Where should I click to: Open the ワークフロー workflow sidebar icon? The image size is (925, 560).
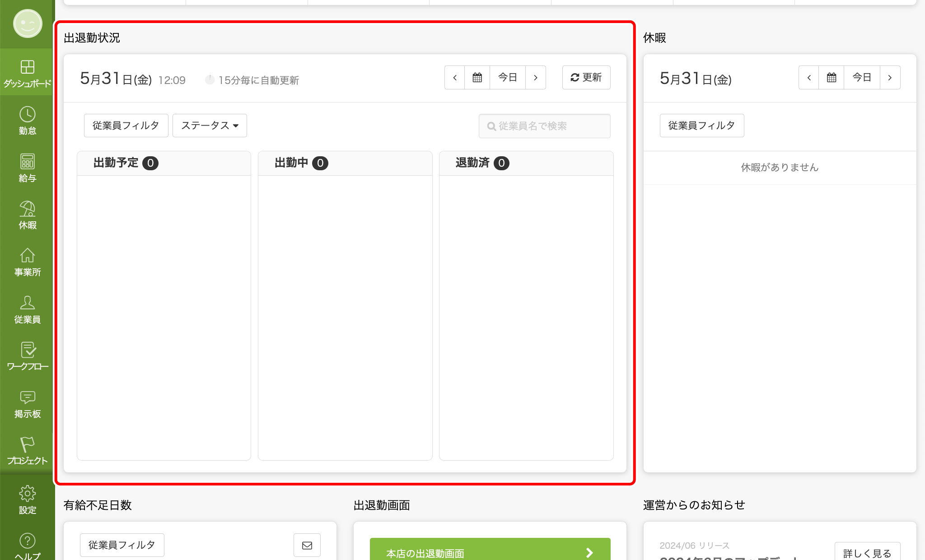click(27, 356)
